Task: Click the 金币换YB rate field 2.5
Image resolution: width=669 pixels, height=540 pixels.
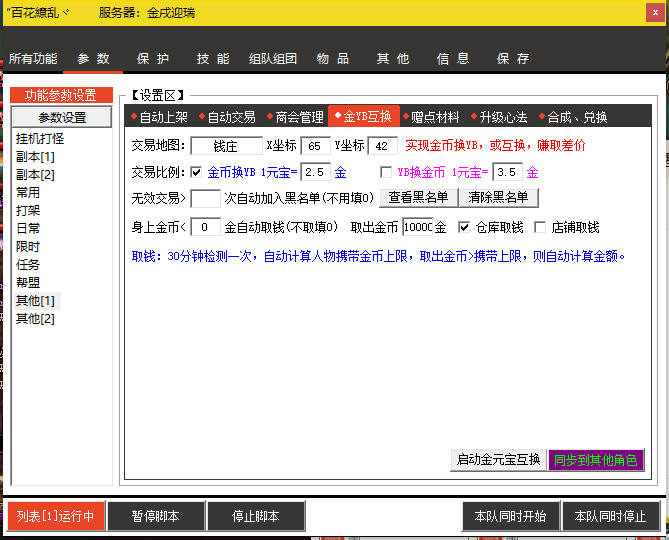Action: point(315,172)
